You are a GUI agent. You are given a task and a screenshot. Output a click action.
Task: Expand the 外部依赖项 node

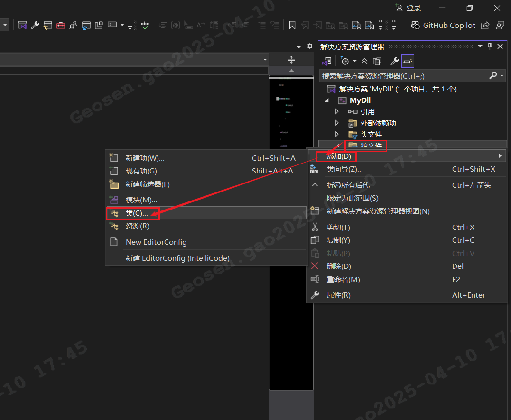[337, 123]
